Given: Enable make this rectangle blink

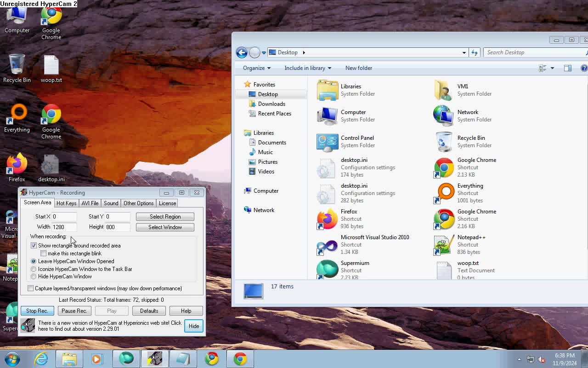Looking at the screenshot, I should (43, 253).
